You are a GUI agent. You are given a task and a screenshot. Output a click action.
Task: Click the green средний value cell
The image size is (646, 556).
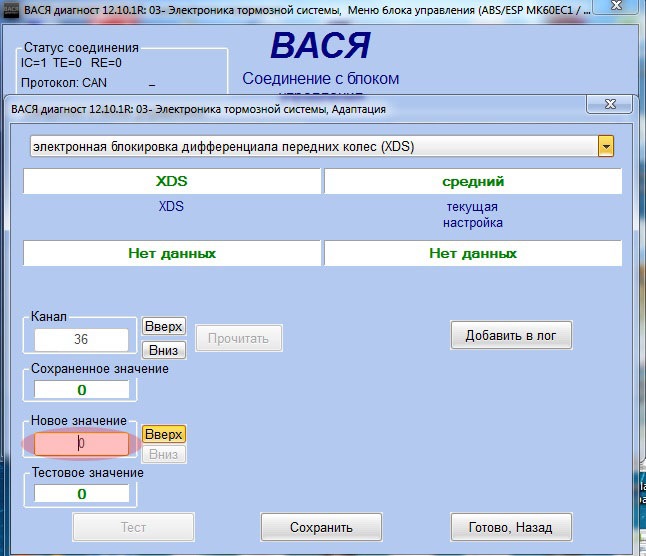pyautogui.click(x=473, y=181)
